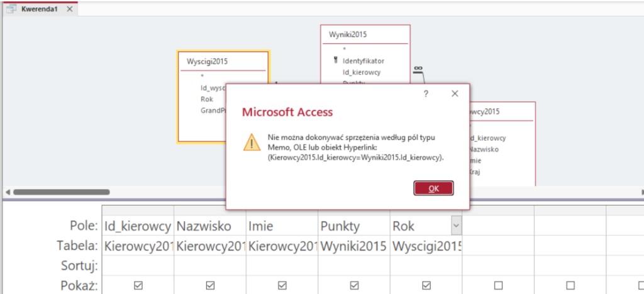Close the Kwerenda1 tab with its X
The image size is (644, 294).
[69, 9]
